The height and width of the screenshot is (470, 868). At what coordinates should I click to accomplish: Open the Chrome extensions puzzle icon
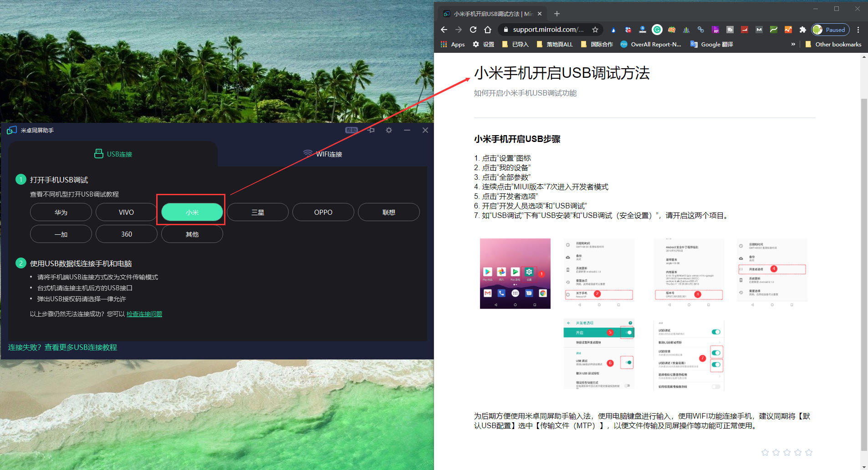pos(803,30)
